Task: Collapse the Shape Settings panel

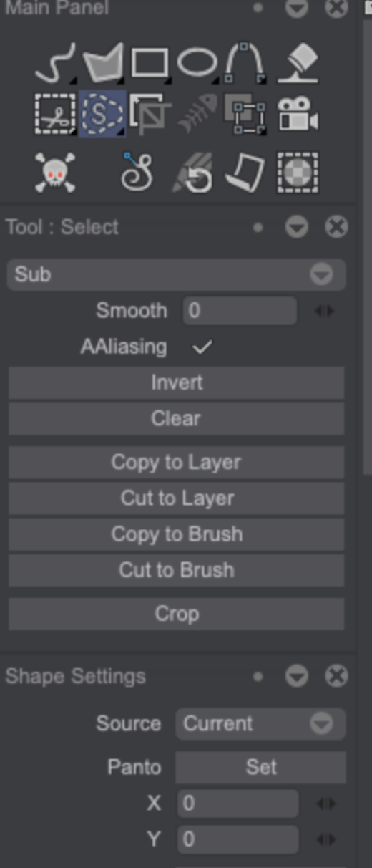Action: click(296, 676)
